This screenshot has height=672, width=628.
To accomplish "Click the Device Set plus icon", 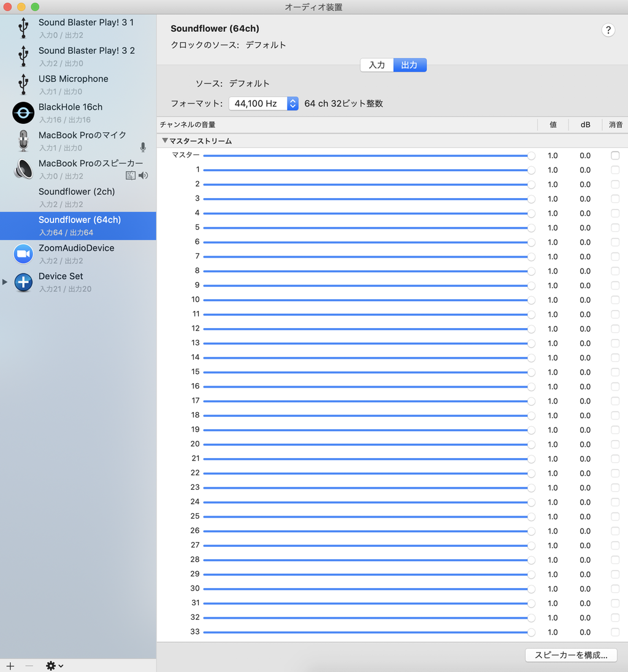I will pyautogui.click(x=23, y=282).
